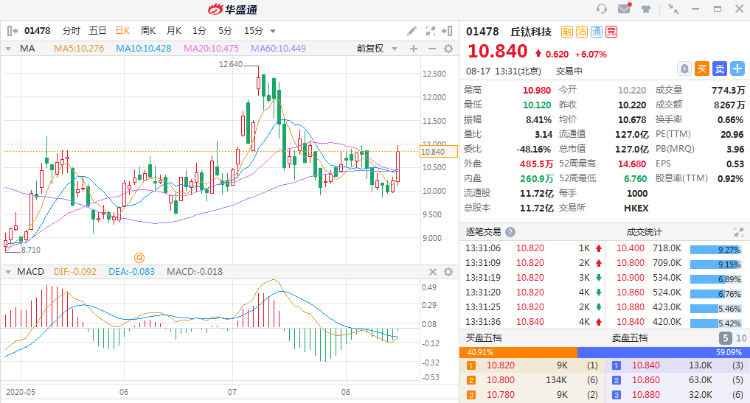The height and width of the screenshot is (403, 750).
Task: Select the 1分 one-minute chart tab
Action: tap(199, 31)
